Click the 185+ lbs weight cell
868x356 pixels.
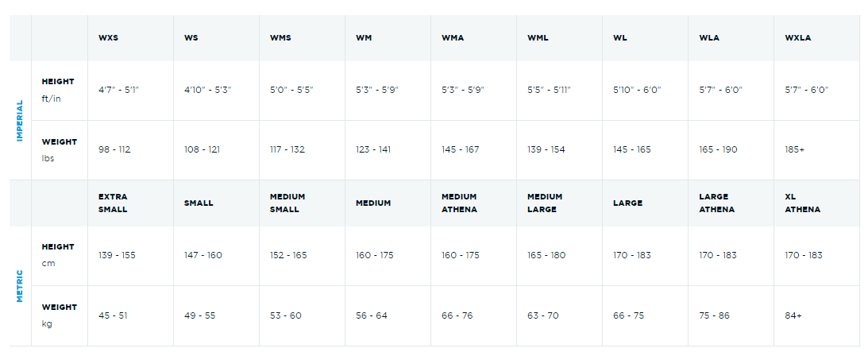click(x=795, y=149)
